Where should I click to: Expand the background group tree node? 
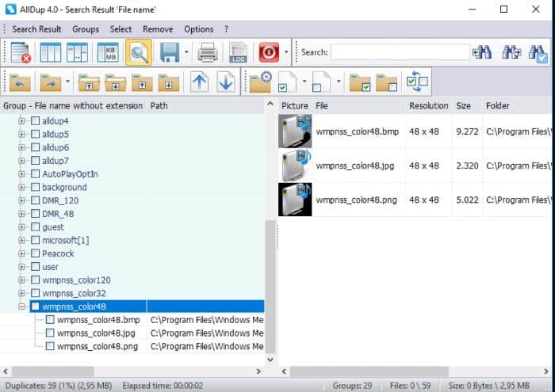[21, 187]
